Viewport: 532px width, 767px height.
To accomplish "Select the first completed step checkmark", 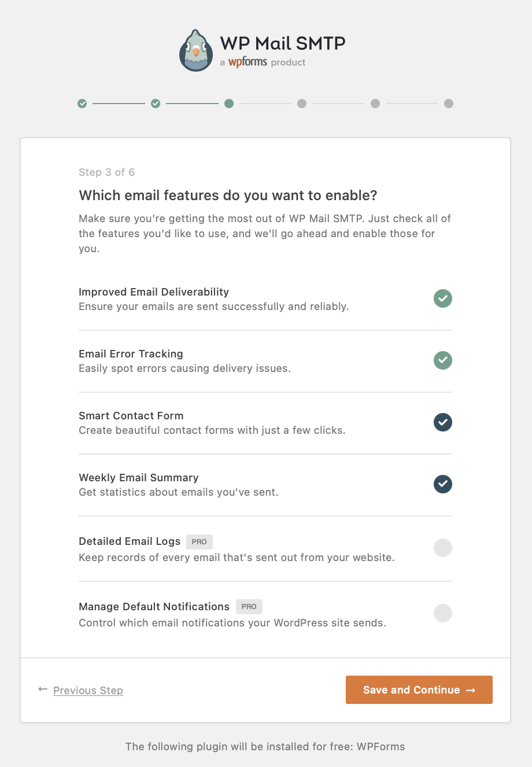I will click(82, 104).
